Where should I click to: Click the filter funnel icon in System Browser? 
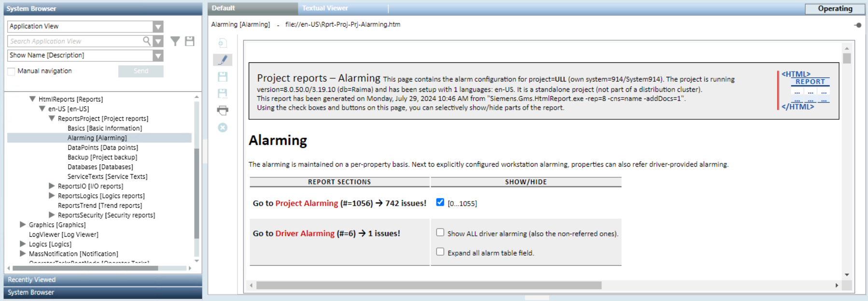[175, 42]
